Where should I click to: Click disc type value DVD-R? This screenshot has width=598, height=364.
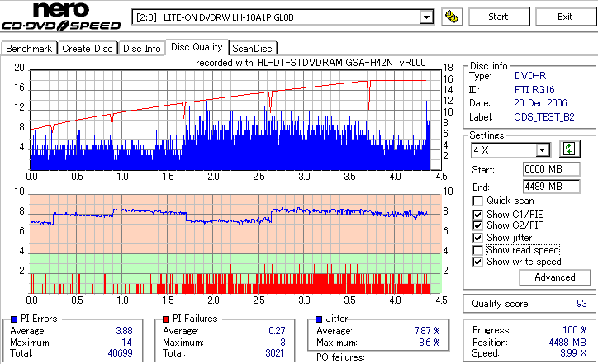530,76
